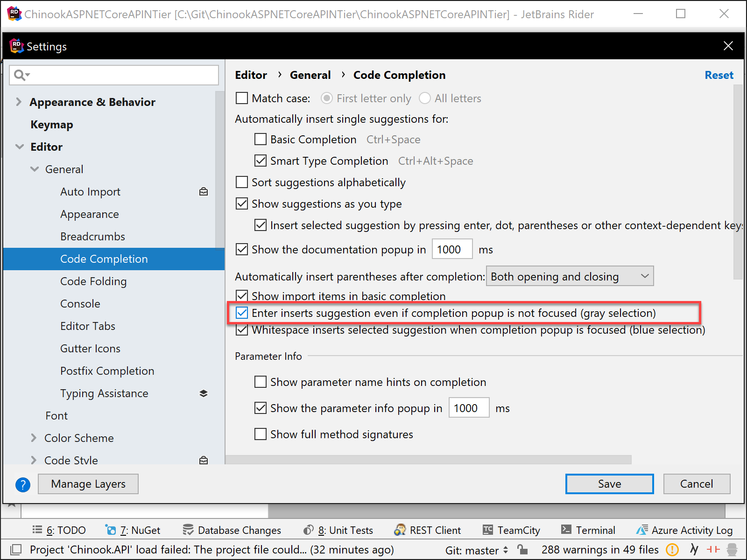The image size is (747, 560).
Task: Open the help question mark button
Action: coord(23,485)
